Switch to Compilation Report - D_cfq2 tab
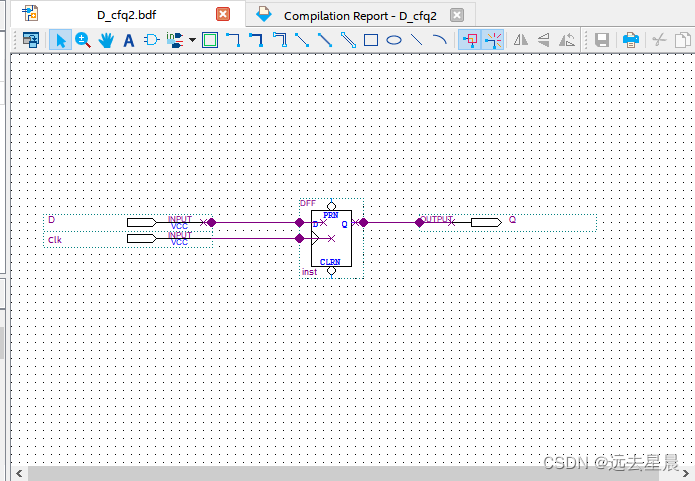Viewport: 695px width, 481px height. [360, 16]
